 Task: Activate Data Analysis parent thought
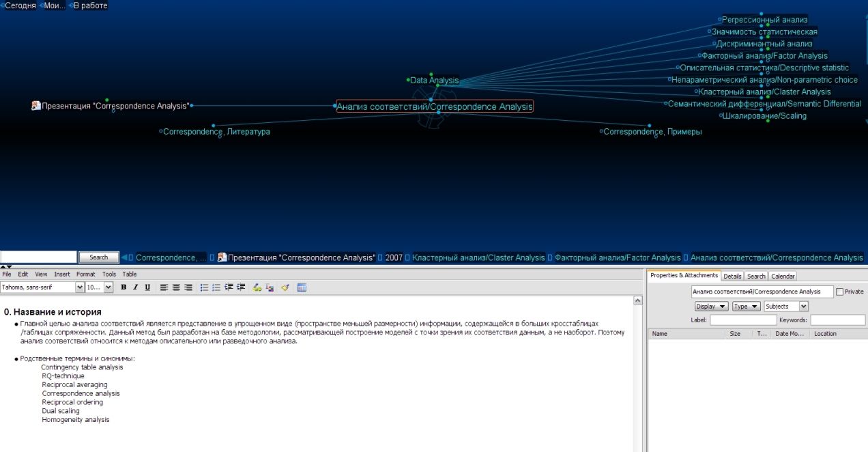(435, 81)
